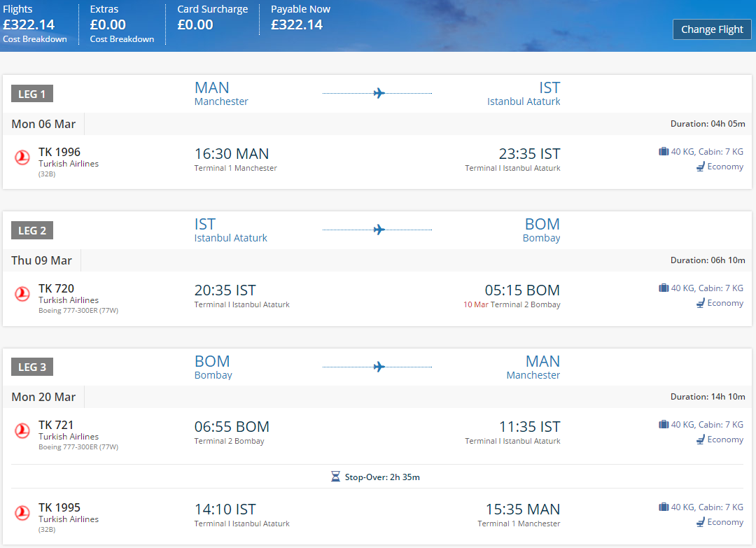
Task: Click airplane icon between MAN and IST
Action: pyautogui.click(x=379, y=93)
